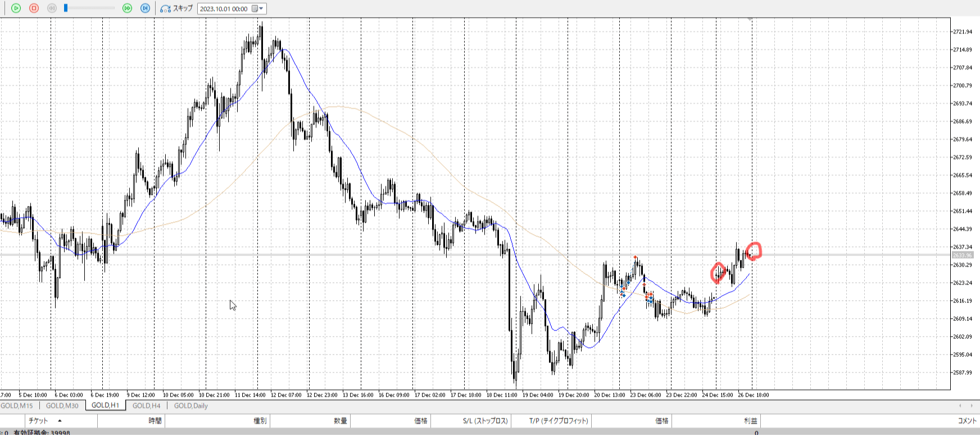Click the T/P (テイクプロフィット) column header

(x=558, y=421)
